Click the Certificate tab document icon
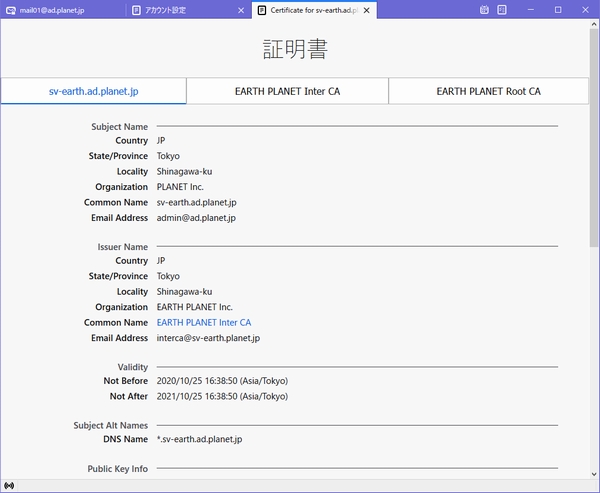Image resolution: width=600 pixels, height=493 pixels. coord(262,10)
